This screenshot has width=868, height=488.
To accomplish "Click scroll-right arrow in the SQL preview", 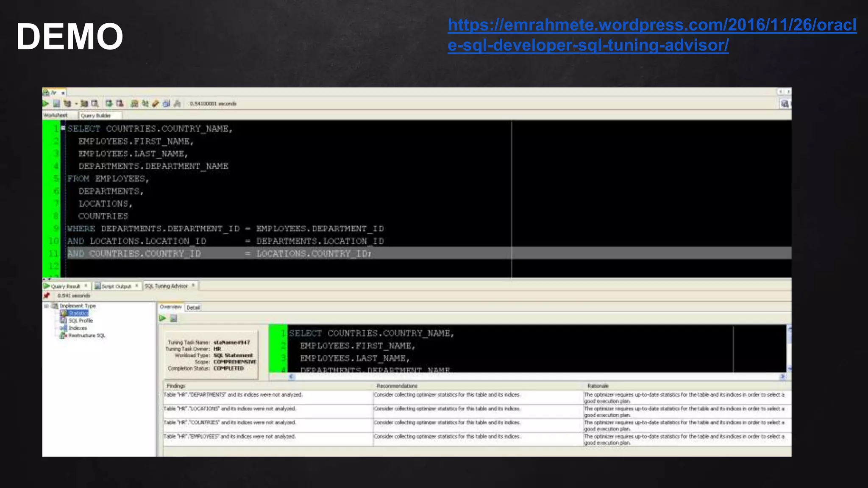I will (782, 376).
